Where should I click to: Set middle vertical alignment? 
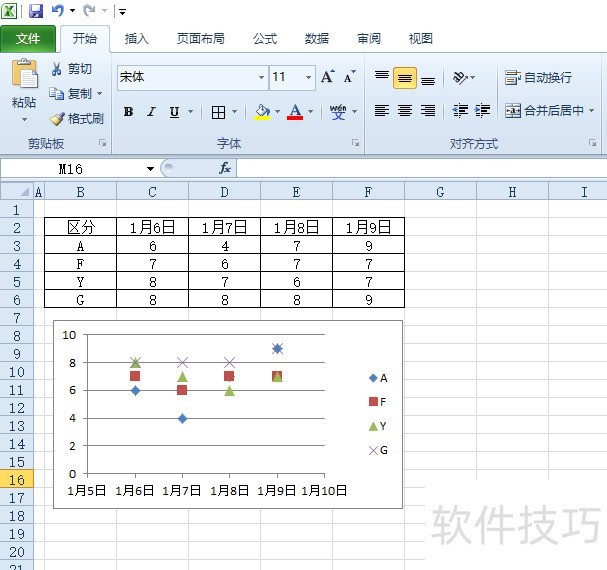coord(405,78)
